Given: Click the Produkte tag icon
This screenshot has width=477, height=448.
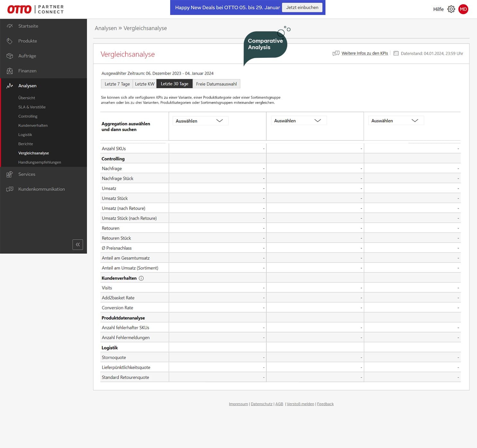Looking at the screenshot, I should [10, 41].
